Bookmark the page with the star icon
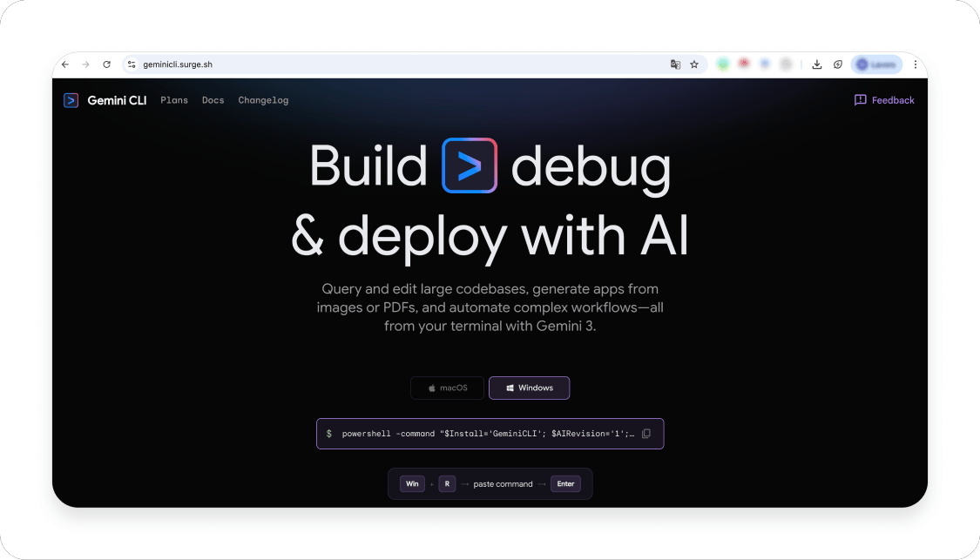980x560 pixels. 693,64
